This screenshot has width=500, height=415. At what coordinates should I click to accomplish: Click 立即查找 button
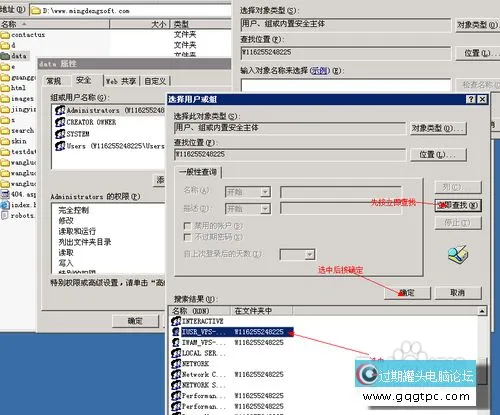tap(458, 205)
